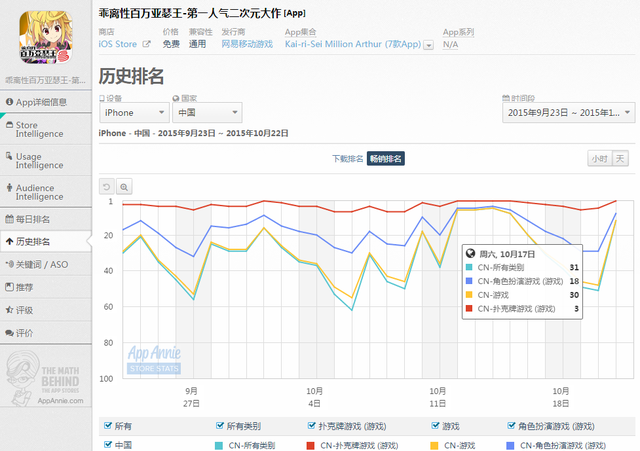Screen dimensions: 640x451
Task: Click the info icon beside App详细信息
Action: (x=9, y=102)
